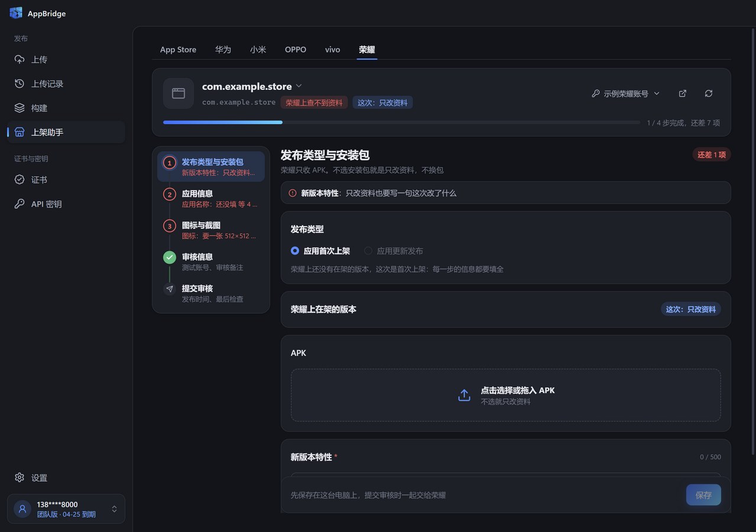
Task: Click the green checkmark step icon
Action: tap(170, 257)
